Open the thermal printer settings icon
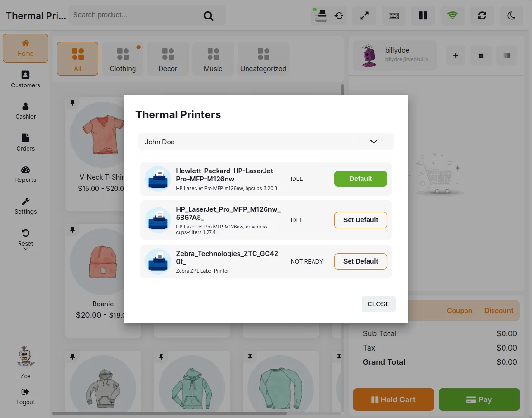This screenshot has height=418, width=532. 321,15
